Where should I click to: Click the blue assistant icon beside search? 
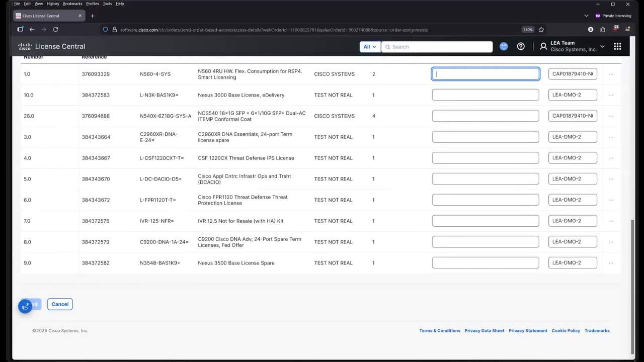(x=504, y=46)
